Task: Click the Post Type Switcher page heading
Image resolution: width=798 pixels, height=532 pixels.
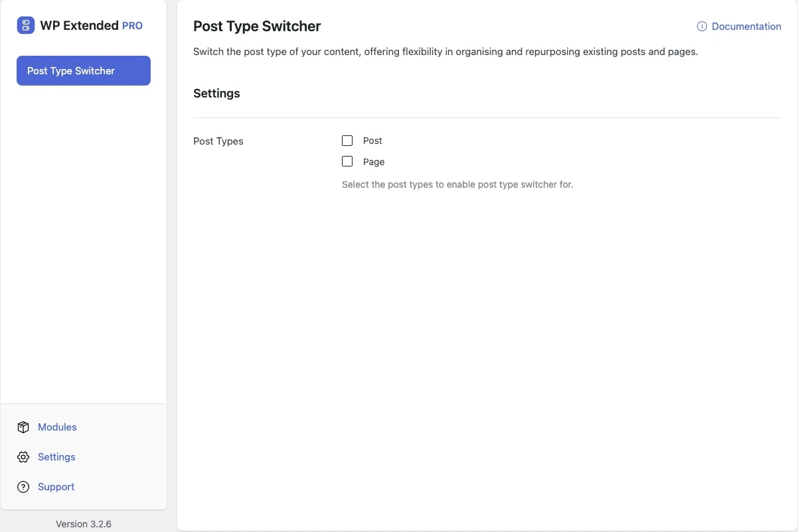Action: (257, 27)
